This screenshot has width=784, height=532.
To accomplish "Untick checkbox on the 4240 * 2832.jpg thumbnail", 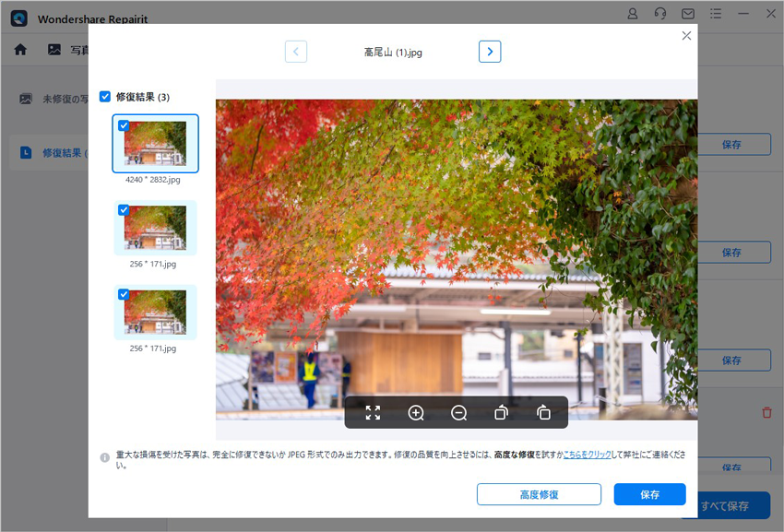I will click(x=124, y=125).
